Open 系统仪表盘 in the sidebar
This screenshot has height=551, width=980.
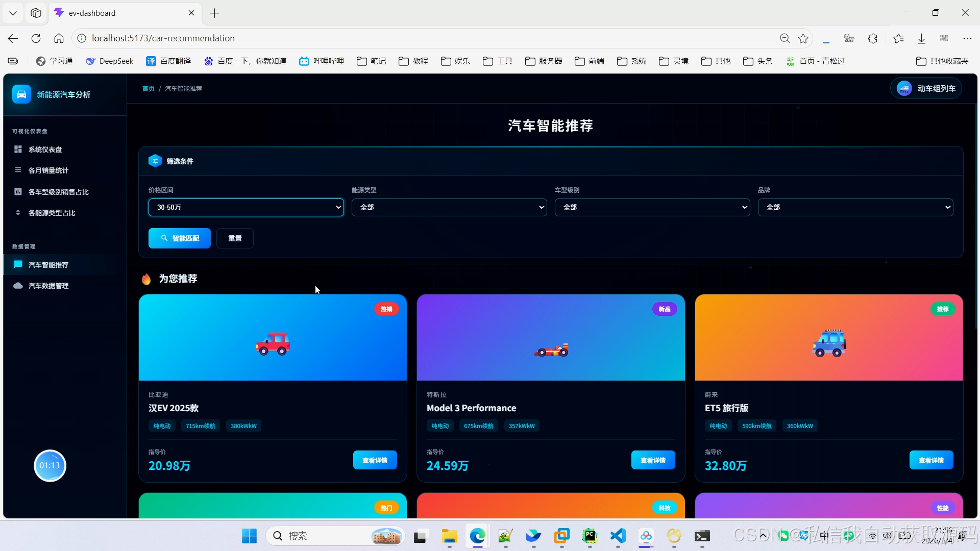pos(65,149)
